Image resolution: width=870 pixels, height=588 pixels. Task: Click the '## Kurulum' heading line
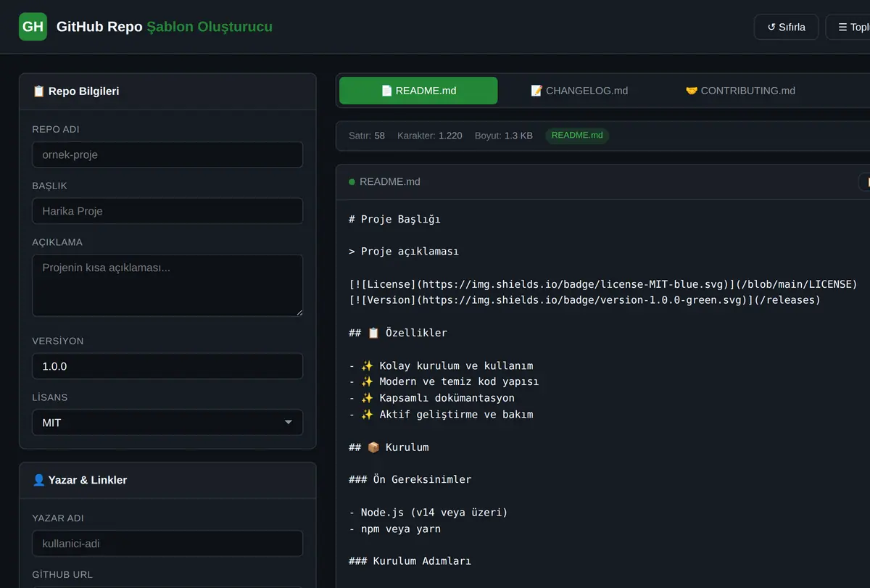click(389, 447)
